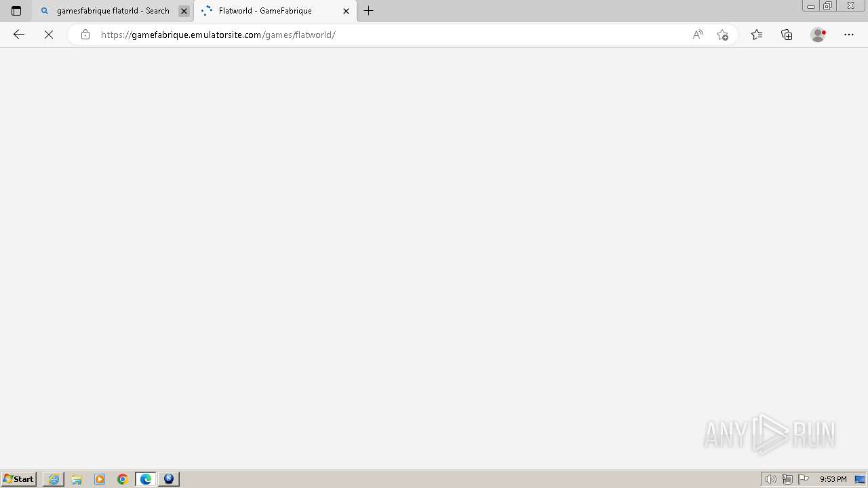Close the gamesfabrique flatorld Search tab
The width and height of the screenshot is (868, 488).
184,11
